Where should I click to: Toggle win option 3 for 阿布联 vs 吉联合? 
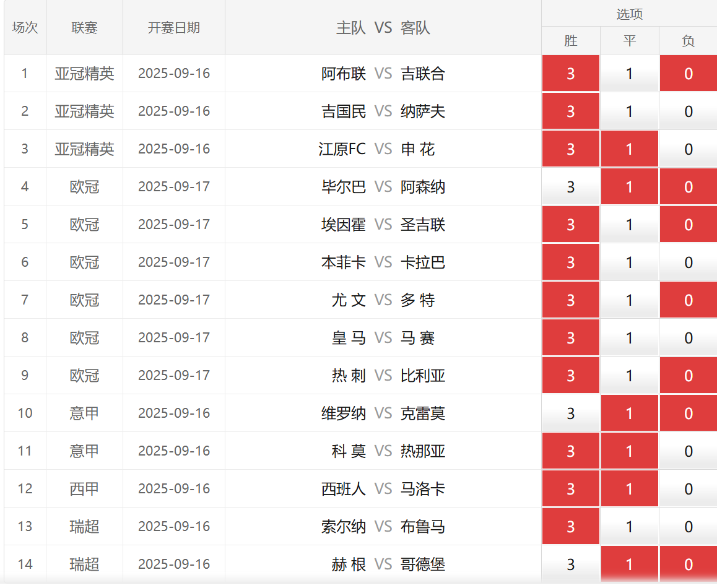[571, 73]
